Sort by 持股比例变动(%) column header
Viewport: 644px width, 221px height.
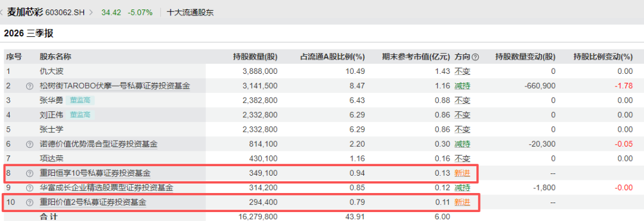coord(603,57)
